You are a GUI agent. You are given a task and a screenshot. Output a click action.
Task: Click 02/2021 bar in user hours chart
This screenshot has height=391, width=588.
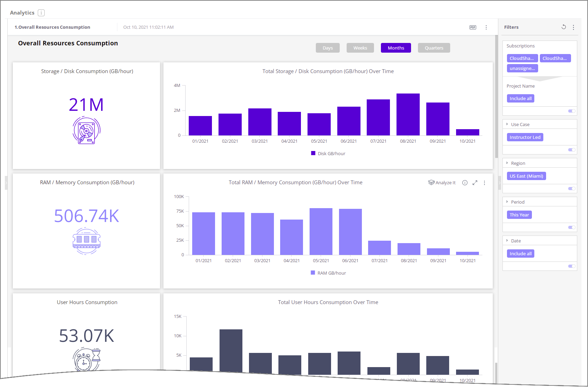pos(231,351)
